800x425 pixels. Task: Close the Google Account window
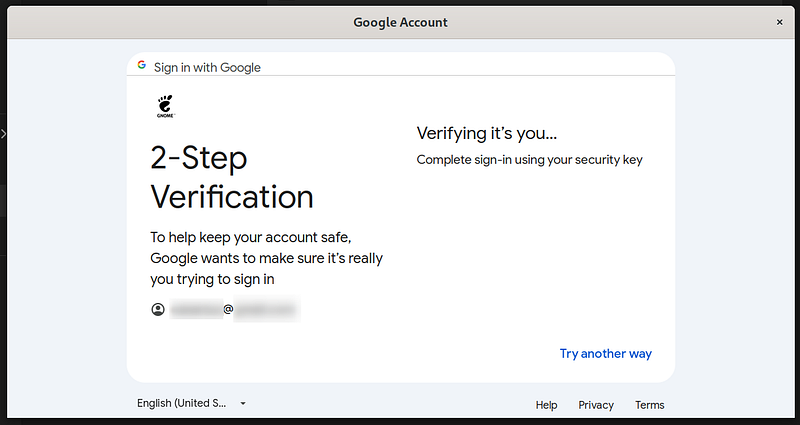(x=779, y=22)
